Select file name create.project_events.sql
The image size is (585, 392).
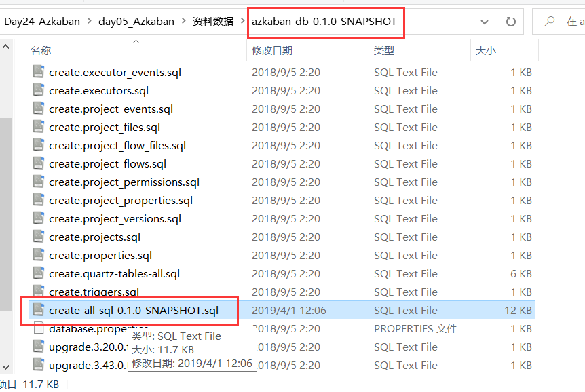pos(111,109)
